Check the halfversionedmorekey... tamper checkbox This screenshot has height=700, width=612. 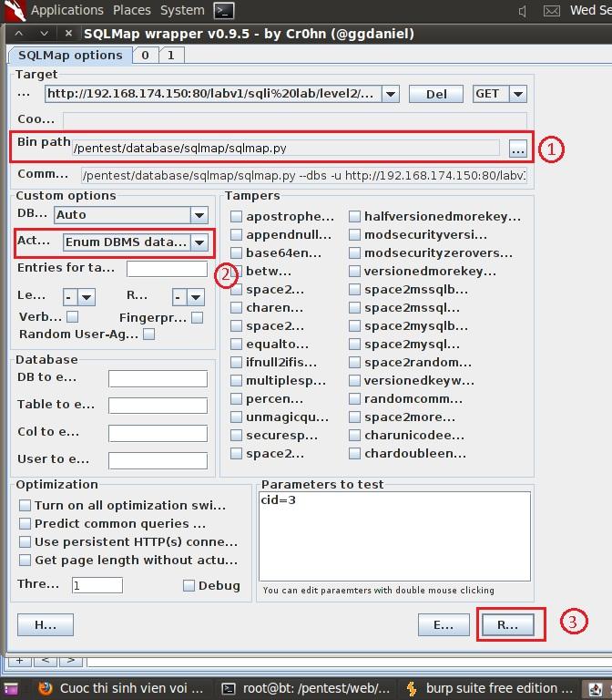354,217
